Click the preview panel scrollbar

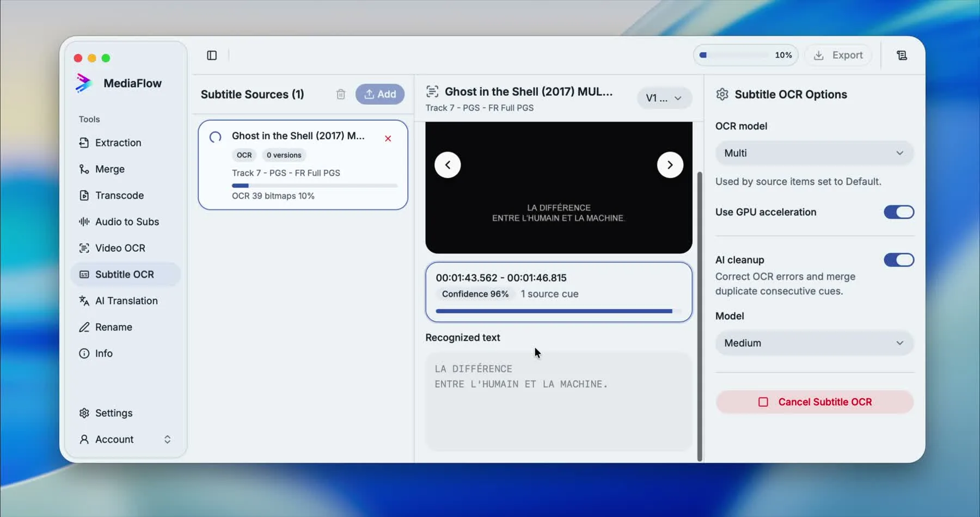[700, 317]
